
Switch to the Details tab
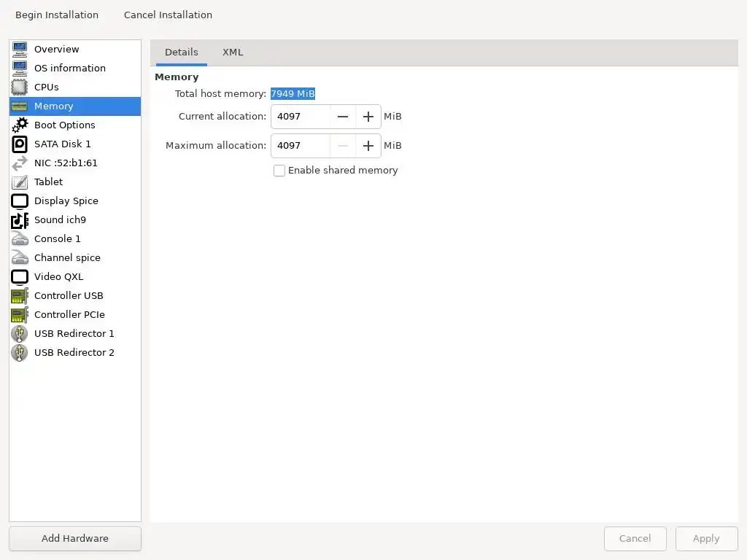click(182, 52)
